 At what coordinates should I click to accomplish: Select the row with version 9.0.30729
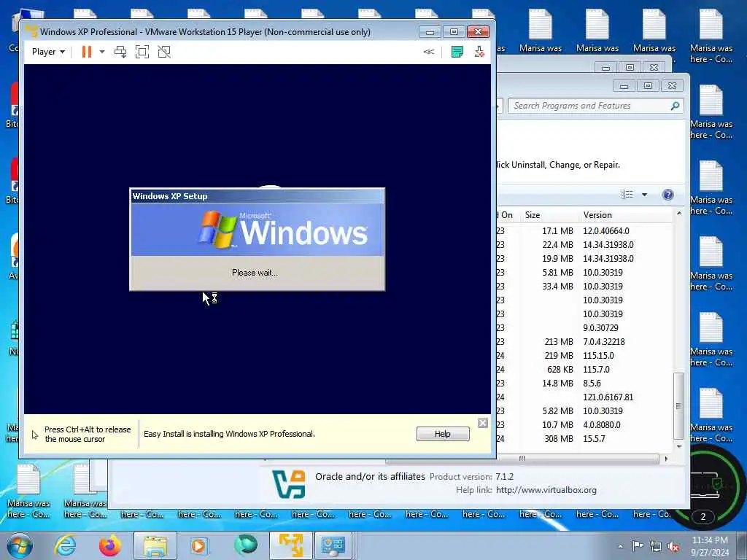584,327
